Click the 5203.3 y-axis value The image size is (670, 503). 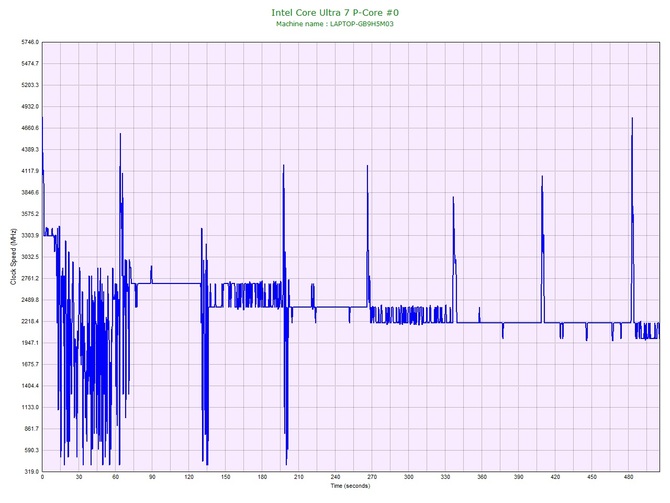[x=30, y=85]
